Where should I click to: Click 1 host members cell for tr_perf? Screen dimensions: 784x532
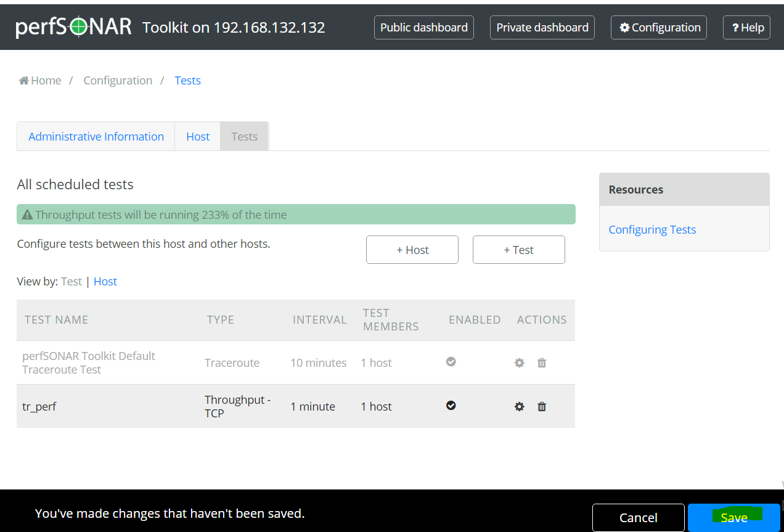tap(377, 406)
